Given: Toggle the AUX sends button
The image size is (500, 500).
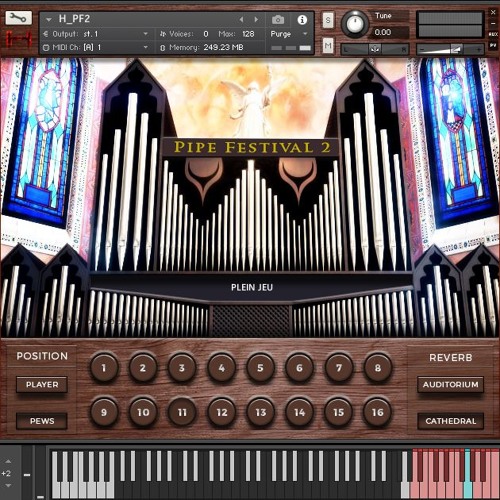Looking at the screenshot, I should pyautogui.click(x=493, y=34).
